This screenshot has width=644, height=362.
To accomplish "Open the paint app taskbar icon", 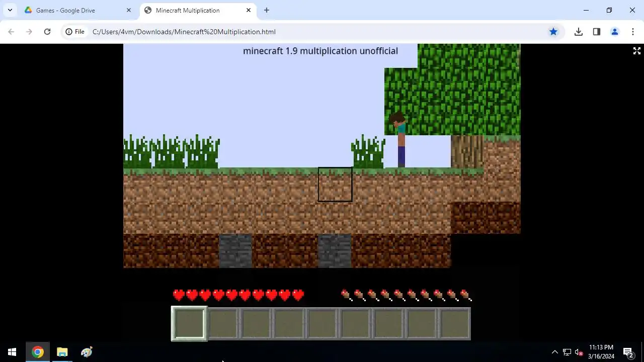I will pyautogui.click(x=87, y=352).
